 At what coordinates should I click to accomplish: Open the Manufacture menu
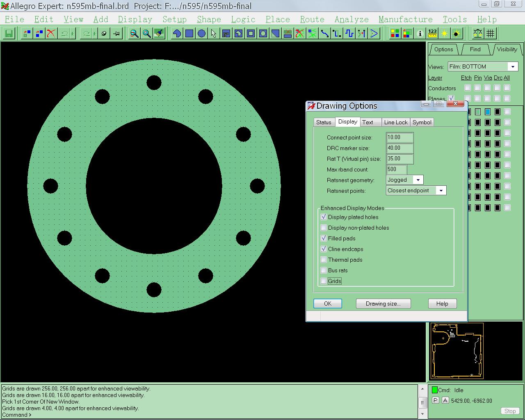(405, 19)
